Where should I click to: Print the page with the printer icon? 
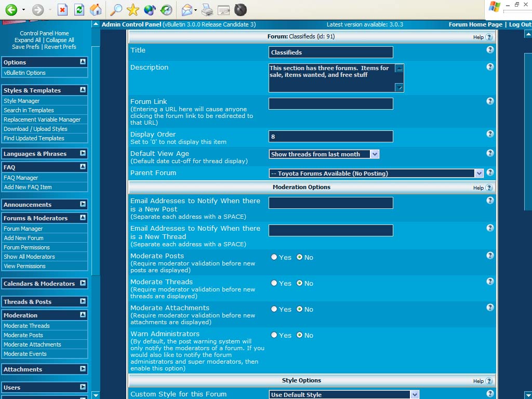point(207,10)
